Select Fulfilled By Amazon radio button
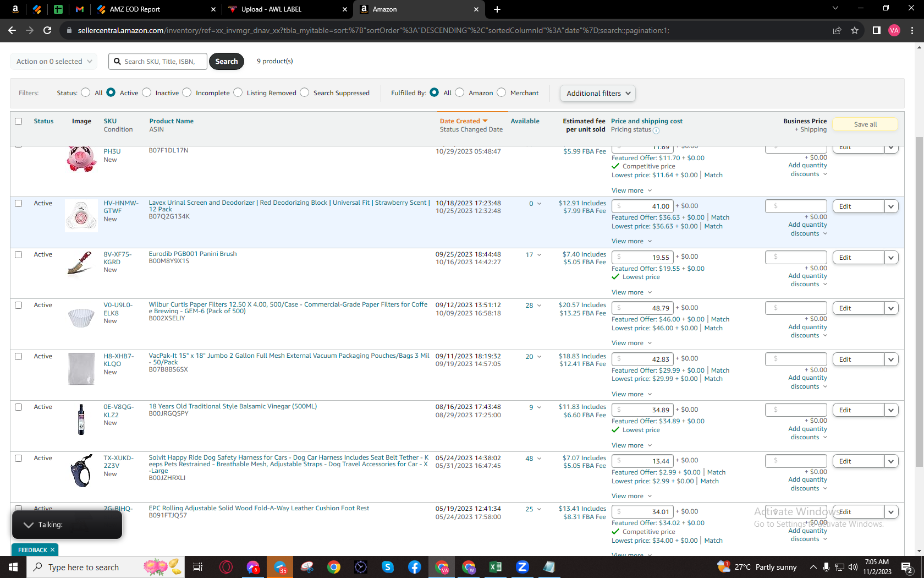 pyautogui.click(x=460, y=92)
